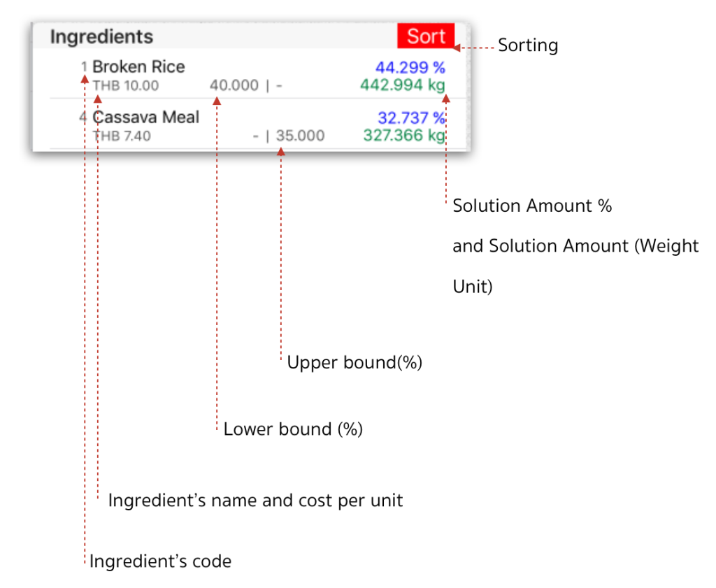Image resolution: width=716 pixels, height=588 pixels.
Task: Click Ingredient's name and cost per unit label
Action: coord(255,501)
